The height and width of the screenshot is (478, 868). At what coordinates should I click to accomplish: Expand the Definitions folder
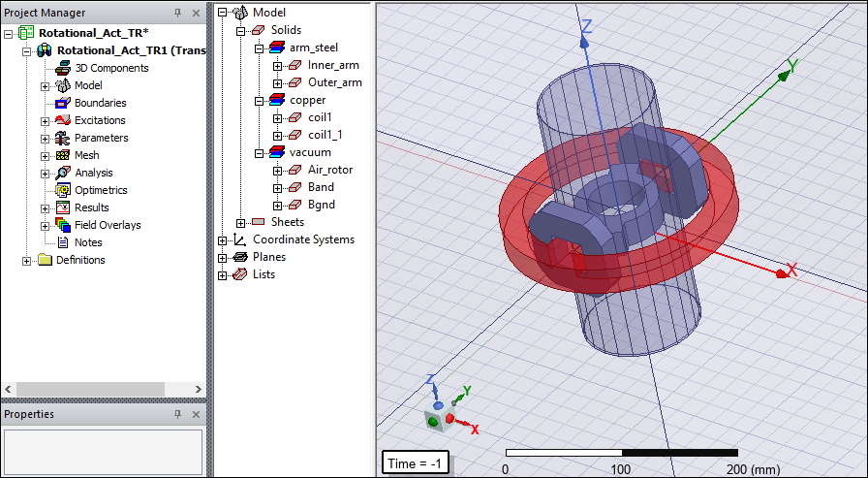pyautogui.click(x=27, y=260)
